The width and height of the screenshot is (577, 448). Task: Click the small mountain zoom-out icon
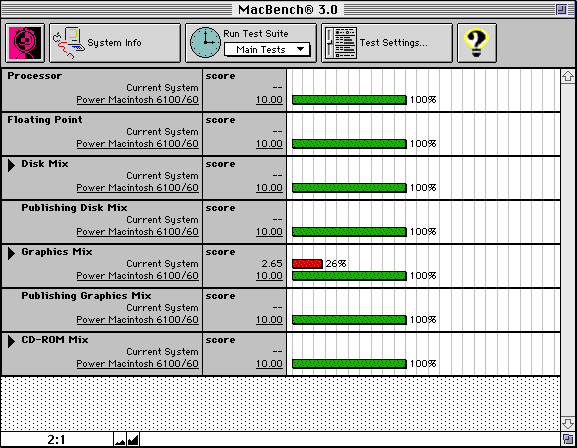(120, 440)
